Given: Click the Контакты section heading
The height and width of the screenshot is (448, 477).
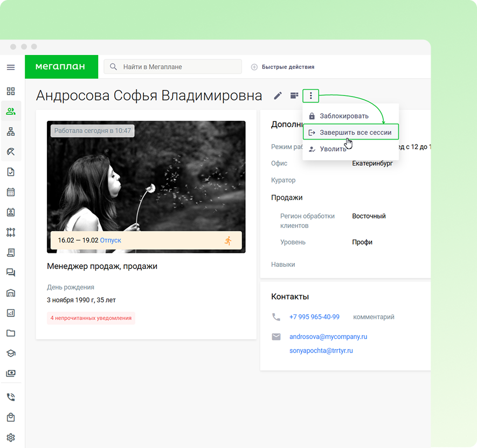Looking at the screenshot, I should coord(290,297).
